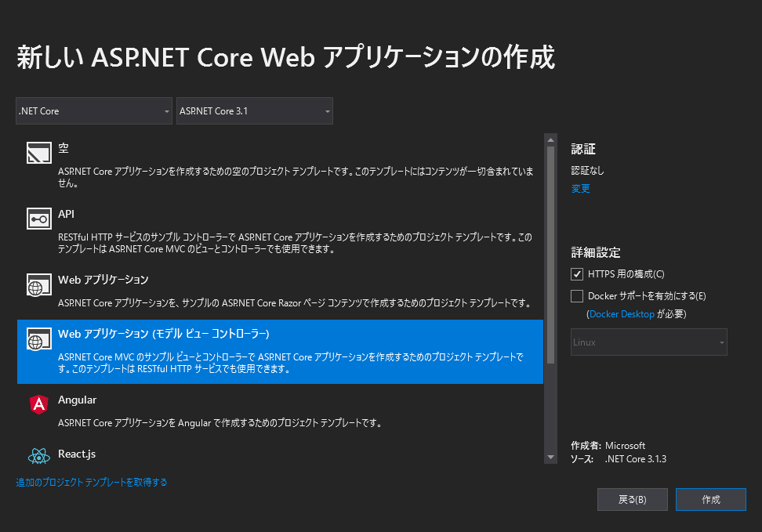The width and height of the screenshot is (762, 532).
Task: Click the 詳細設定 heading
Action: (x=596, y=252)
